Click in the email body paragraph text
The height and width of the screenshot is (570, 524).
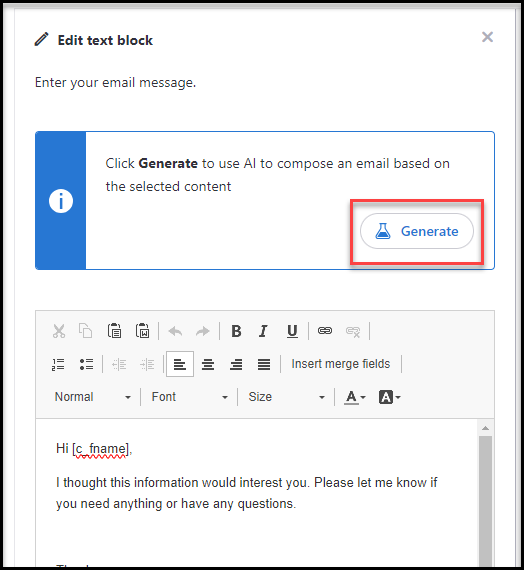click(x=247, y=493)
